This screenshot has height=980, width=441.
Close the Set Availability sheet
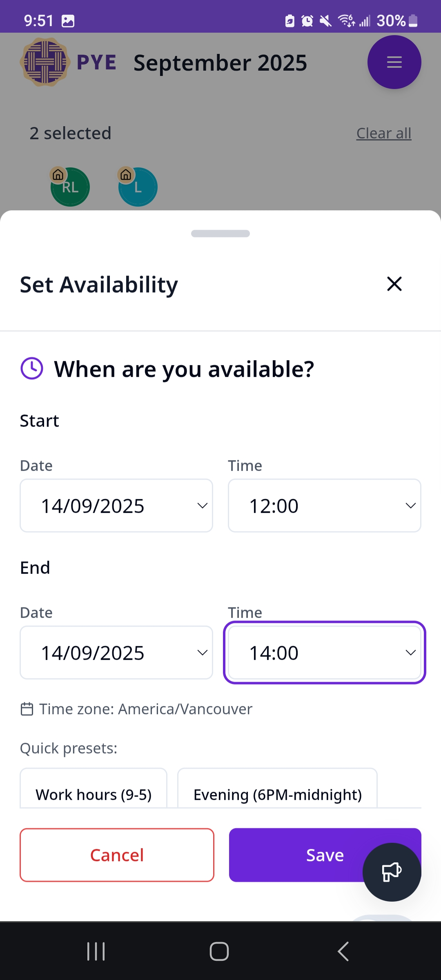click(x=394, y=284)
